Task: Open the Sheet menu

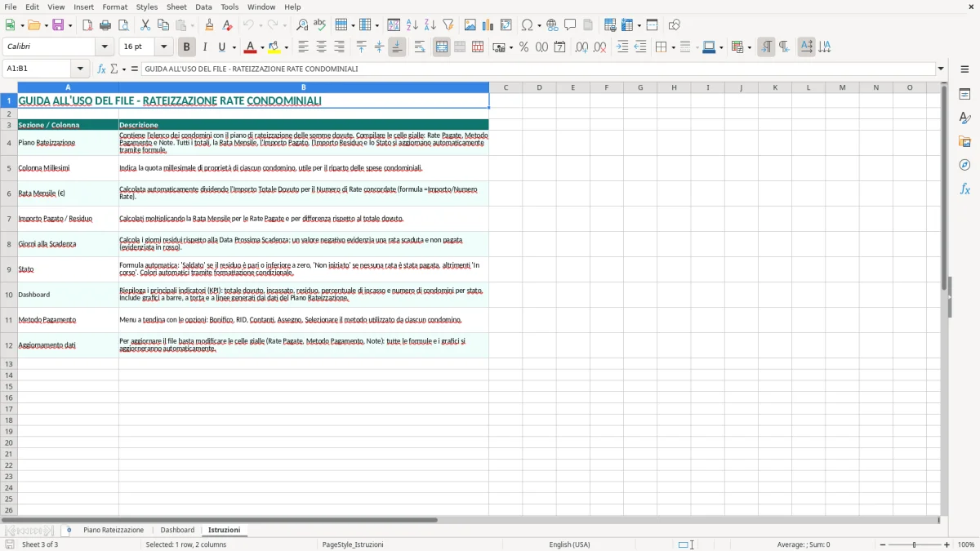Action: (176, 7)
